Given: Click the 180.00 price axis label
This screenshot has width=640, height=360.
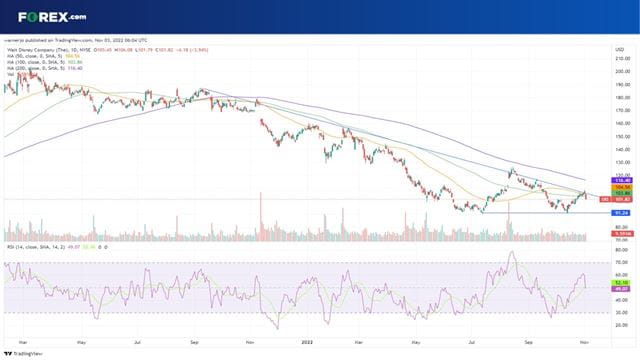Looking at the screenshot, I should point(622,98).
